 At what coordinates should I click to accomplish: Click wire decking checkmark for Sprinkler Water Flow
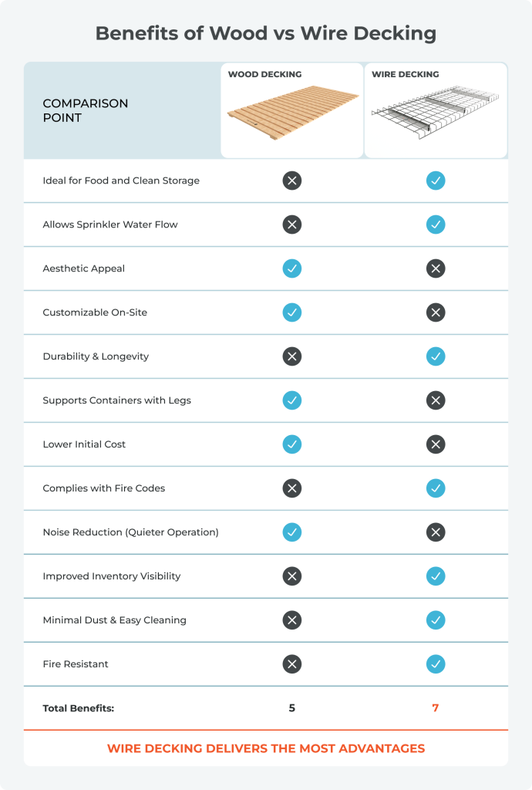[436, 225]
